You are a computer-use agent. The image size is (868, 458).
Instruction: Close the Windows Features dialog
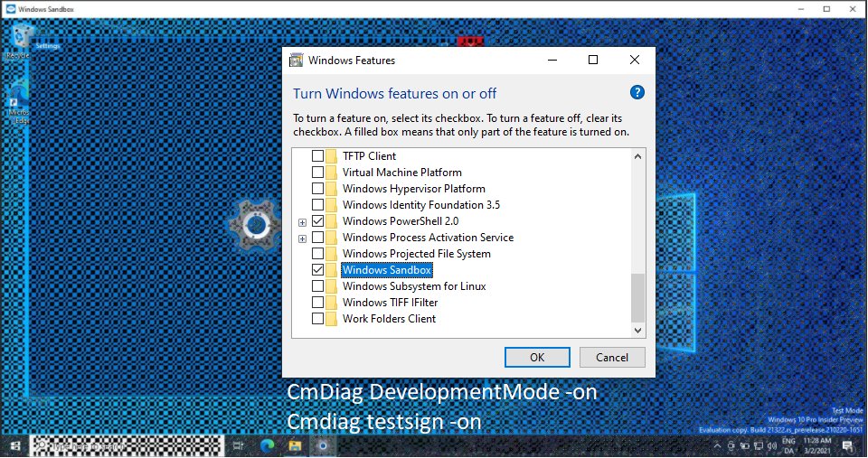(635, 60)
